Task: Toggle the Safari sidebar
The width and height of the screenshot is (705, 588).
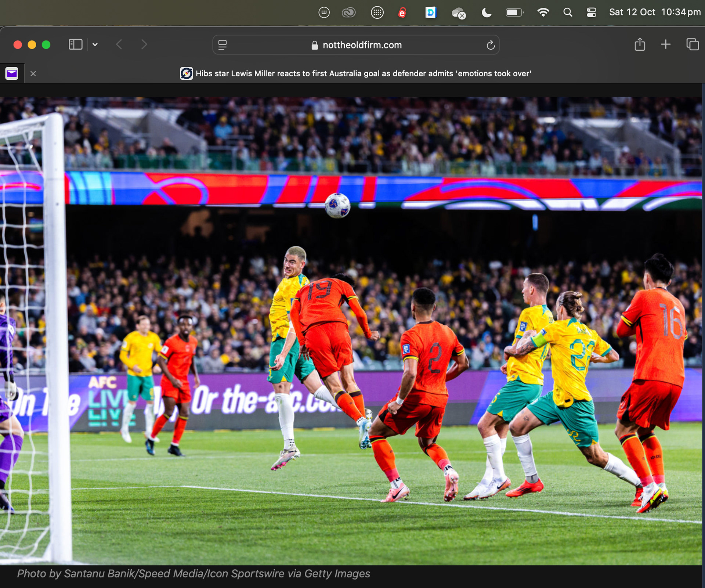Action: pyautogui.click(x=75, y=44)
